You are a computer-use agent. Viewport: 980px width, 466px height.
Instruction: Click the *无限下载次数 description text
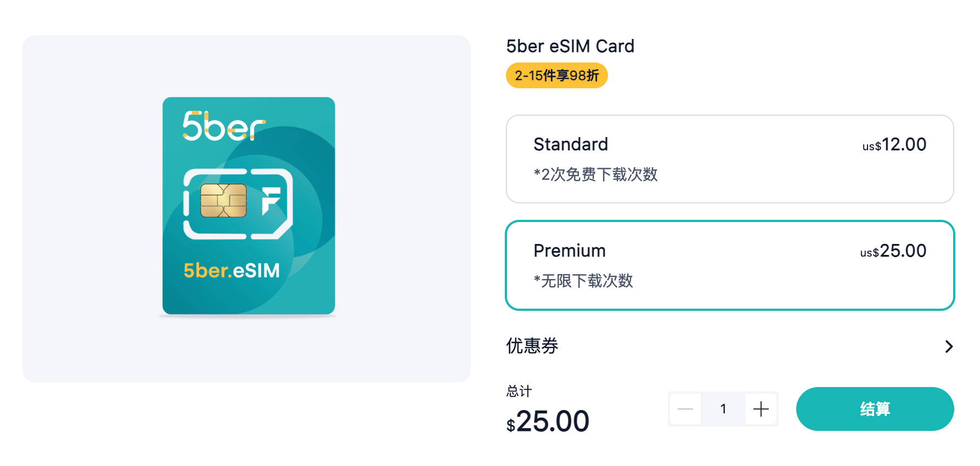pos(583,281)
